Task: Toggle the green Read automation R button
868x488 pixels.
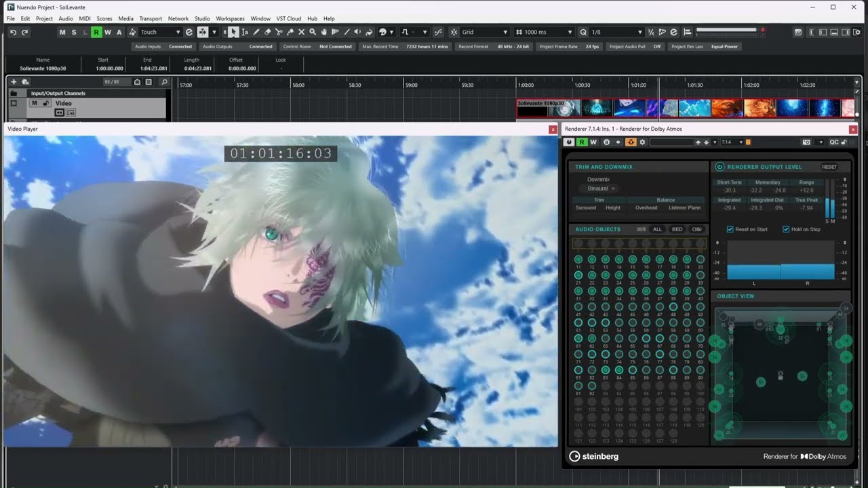Action: [96, 32]
